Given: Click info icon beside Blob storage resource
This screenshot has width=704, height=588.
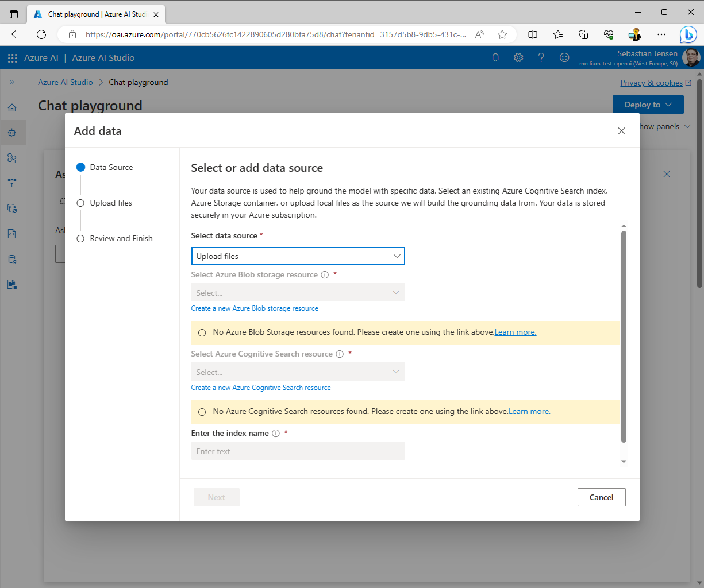Looking at the screenshot, I should click(x=325, y=275).
